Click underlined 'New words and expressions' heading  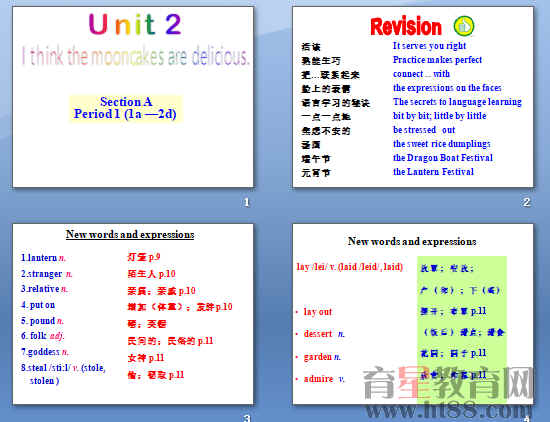click(x=130, y=234)
